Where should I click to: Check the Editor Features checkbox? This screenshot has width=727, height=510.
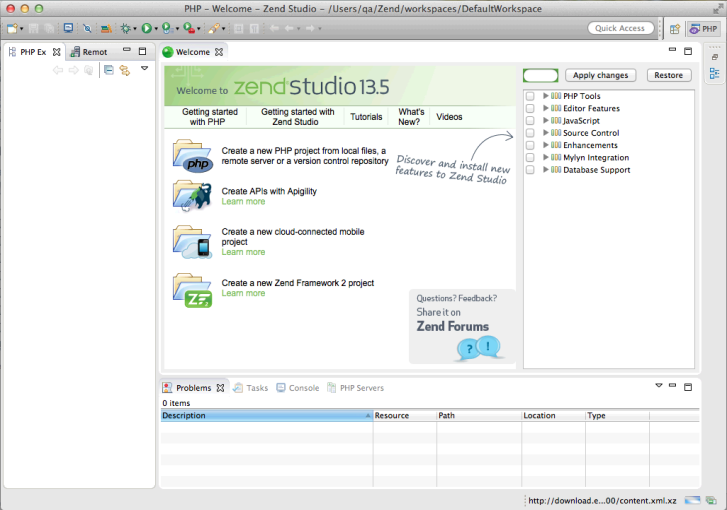point(530,108)
